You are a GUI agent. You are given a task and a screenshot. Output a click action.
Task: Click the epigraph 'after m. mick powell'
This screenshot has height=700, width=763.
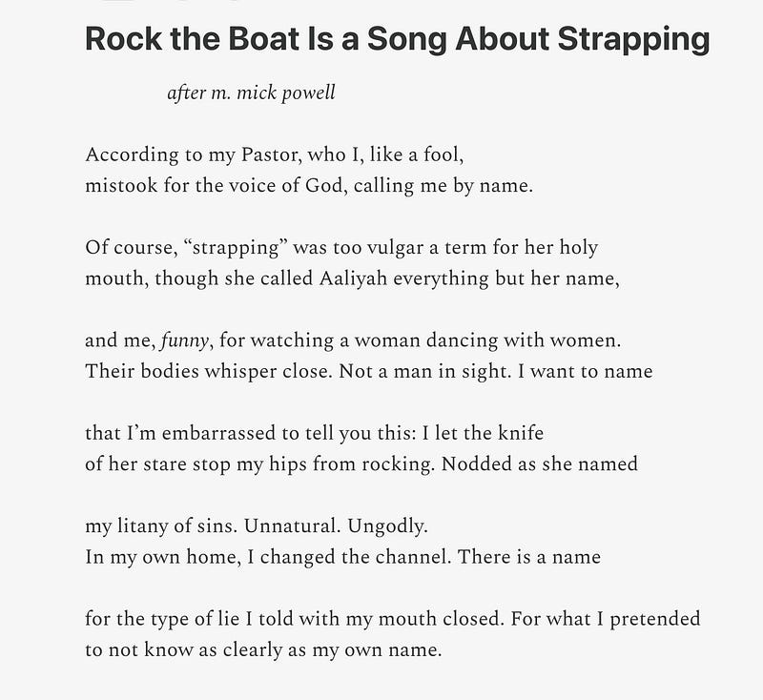(x=251, y=93)
